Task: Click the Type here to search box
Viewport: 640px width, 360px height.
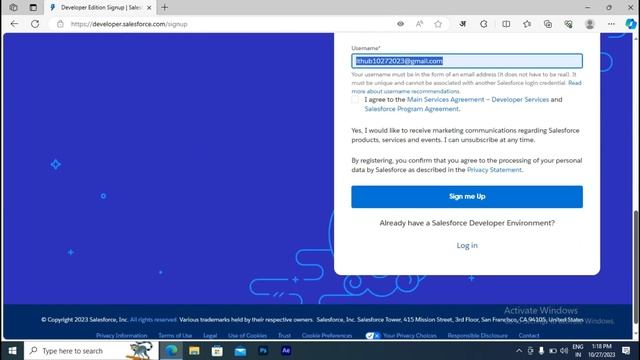Action: pos(91,351)
